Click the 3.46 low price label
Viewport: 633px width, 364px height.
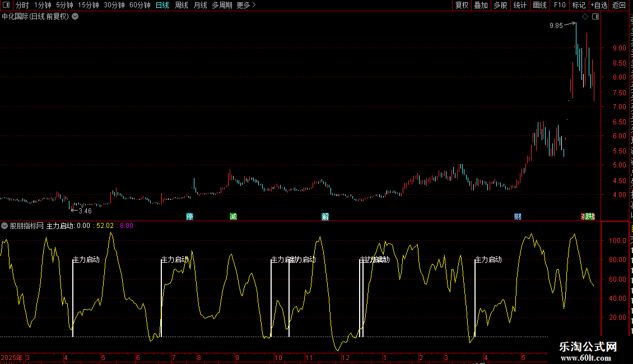coord(85,211)
